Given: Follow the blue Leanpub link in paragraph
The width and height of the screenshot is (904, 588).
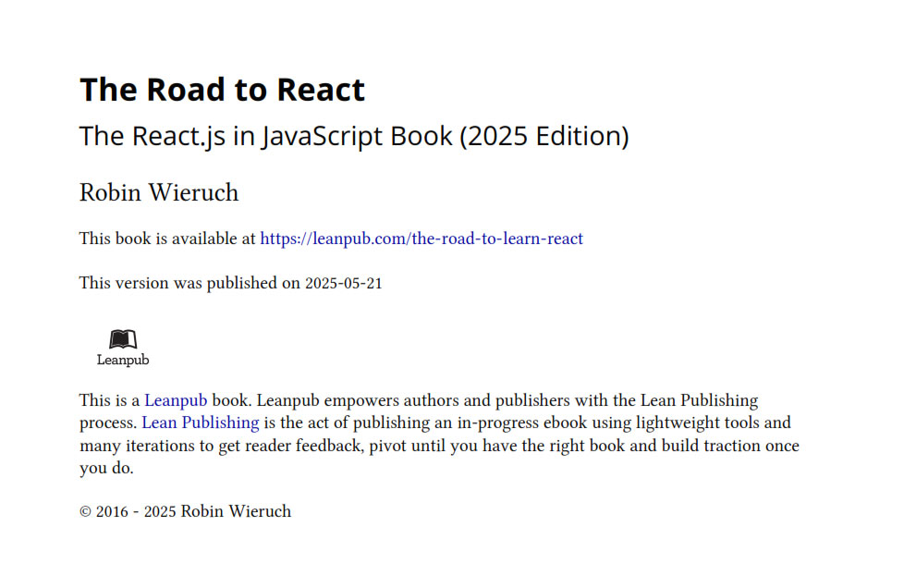Looking at the screenshot, I should pyautogui.click(x=176, y=400).
